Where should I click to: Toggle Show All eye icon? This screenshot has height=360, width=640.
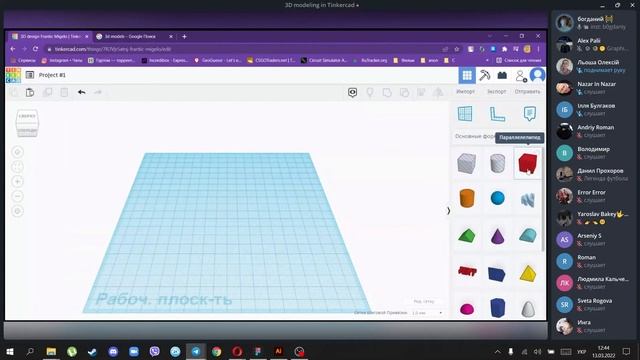[x=353, y=92]
